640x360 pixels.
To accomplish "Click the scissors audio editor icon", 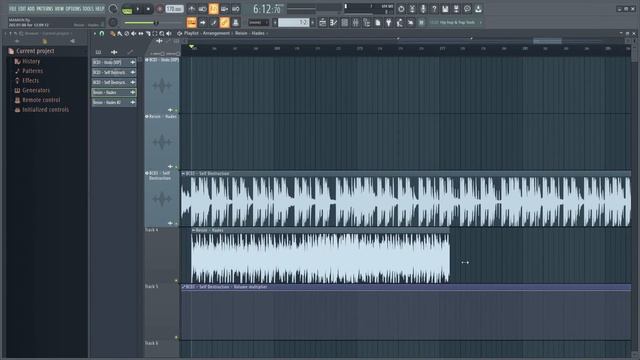I will (x=412, y=9).
